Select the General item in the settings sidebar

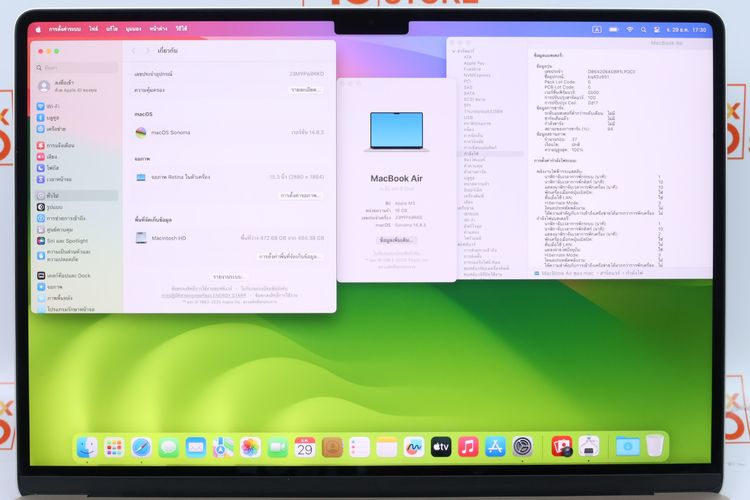tap(76, 196)
